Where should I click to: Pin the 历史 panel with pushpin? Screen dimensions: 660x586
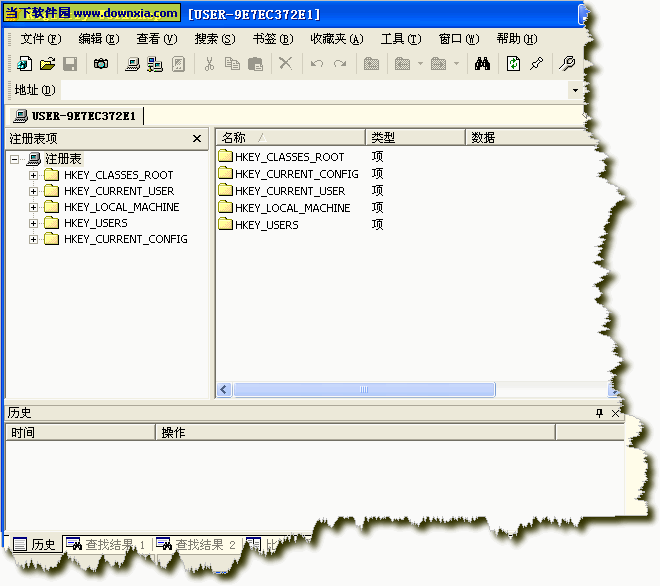599,413
